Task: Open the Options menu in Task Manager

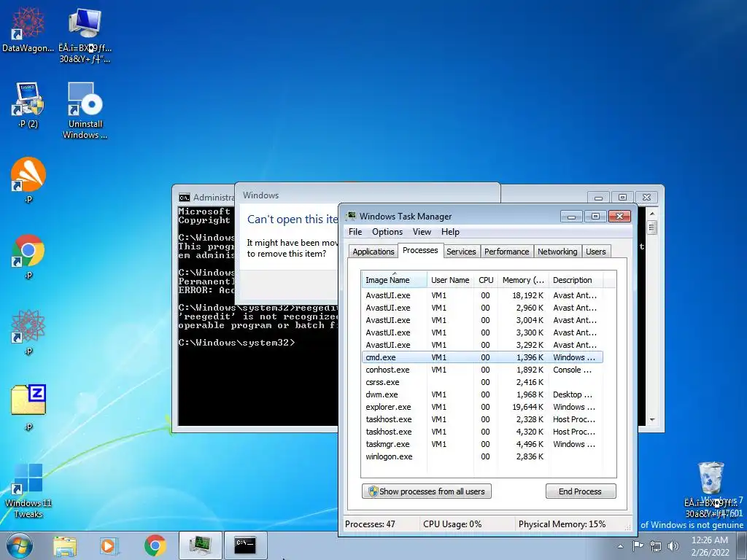Action: [387, 232]
